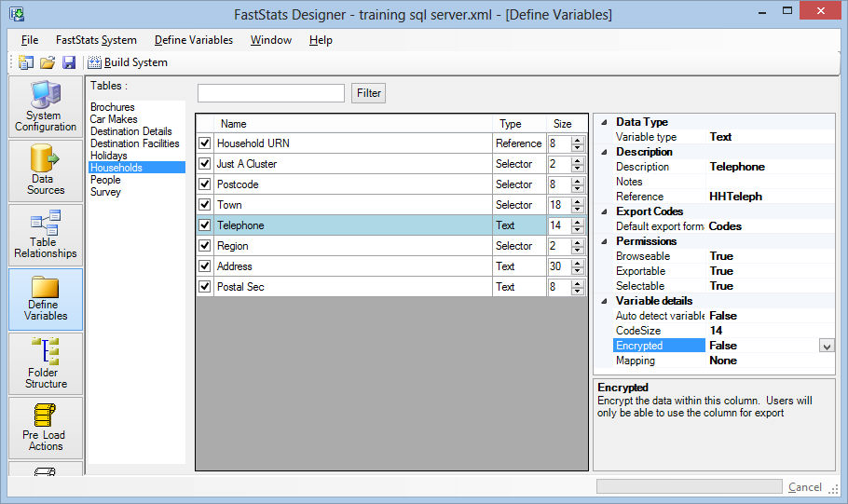Select the Auto detect variable property
The height and width of the screenshot is (504, 848).
pos(724,316)
